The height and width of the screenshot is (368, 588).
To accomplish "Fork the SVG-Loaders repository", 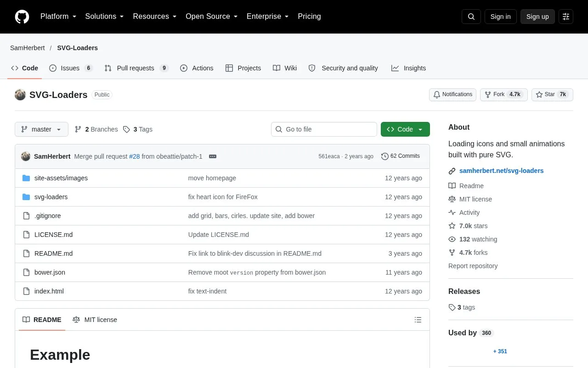I will pyautogui.click(x=504, y=95).
